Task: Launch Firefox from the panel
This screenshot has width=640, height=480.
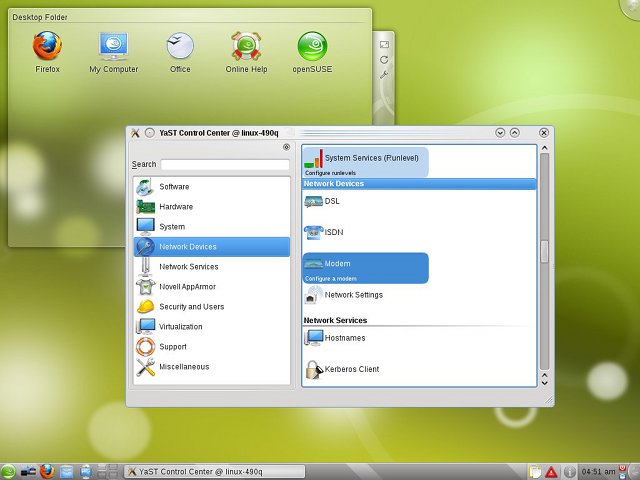Action: click(47, 471)
